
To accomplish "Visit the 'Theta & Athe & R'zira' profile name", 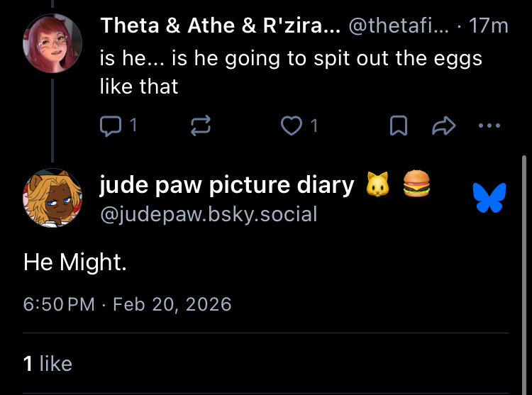I will [x=220, y=26].
